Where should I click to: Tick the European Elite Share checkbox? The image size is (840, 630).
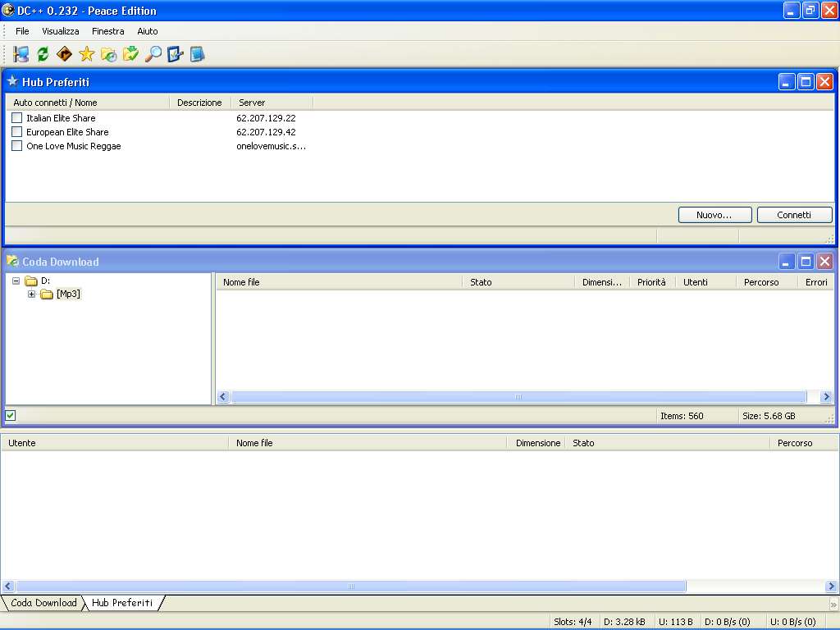(x=17, y=132)
